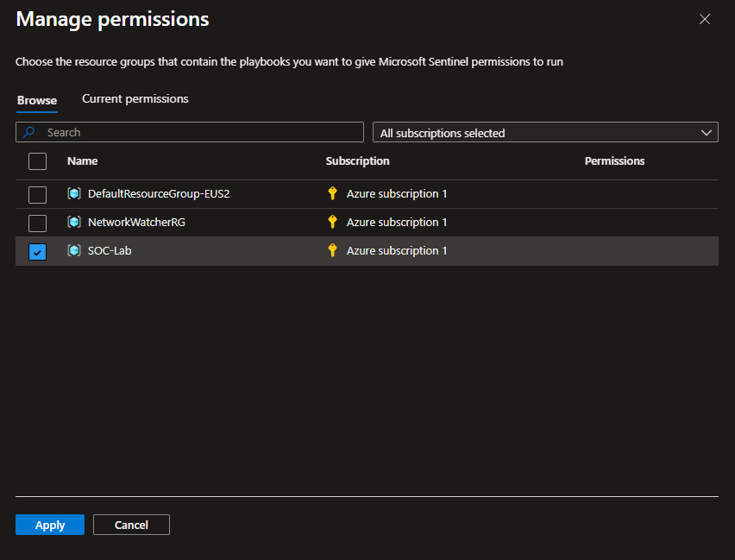Click the subscription dropdown chevron arrow
This screenshot has width=735, height=560.
click(x=707, y=133)
